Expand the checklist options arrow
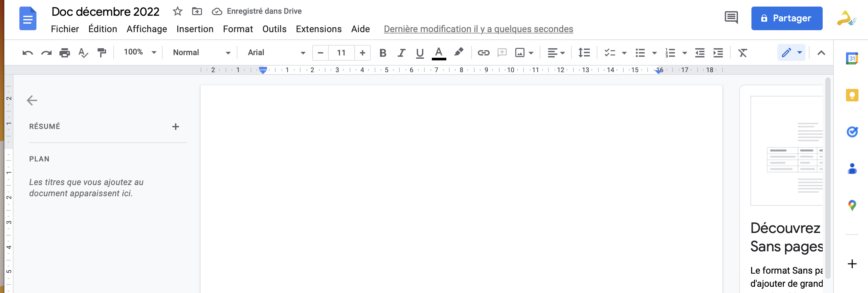 point(624,53)
